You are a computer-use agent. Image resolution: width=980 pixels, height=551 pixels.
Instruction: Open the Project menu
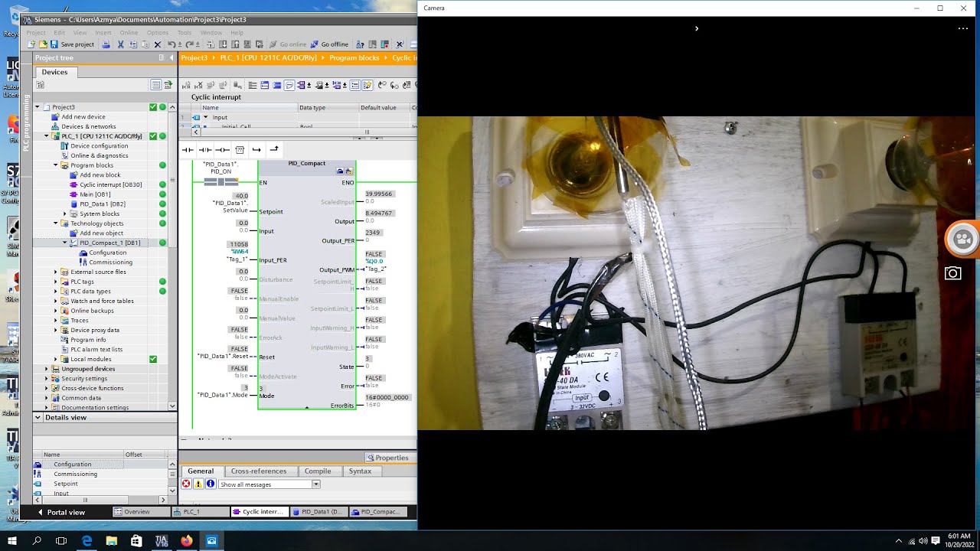point(36,33)
